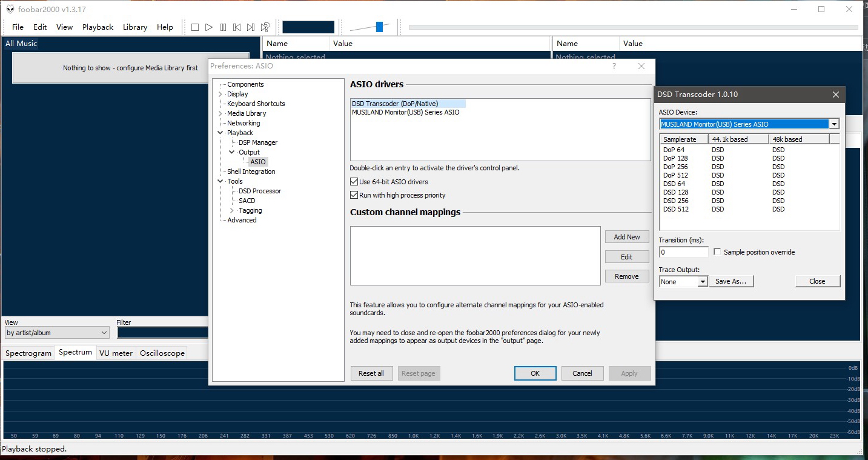Click the Add New button

(626, 237)
